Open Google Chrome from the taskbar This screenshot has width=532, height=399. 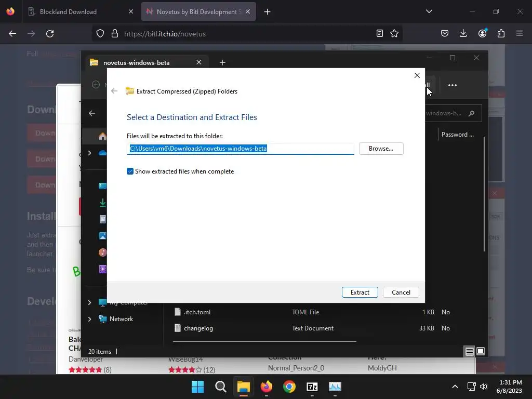pyautogui.click(x=289, y=387)
